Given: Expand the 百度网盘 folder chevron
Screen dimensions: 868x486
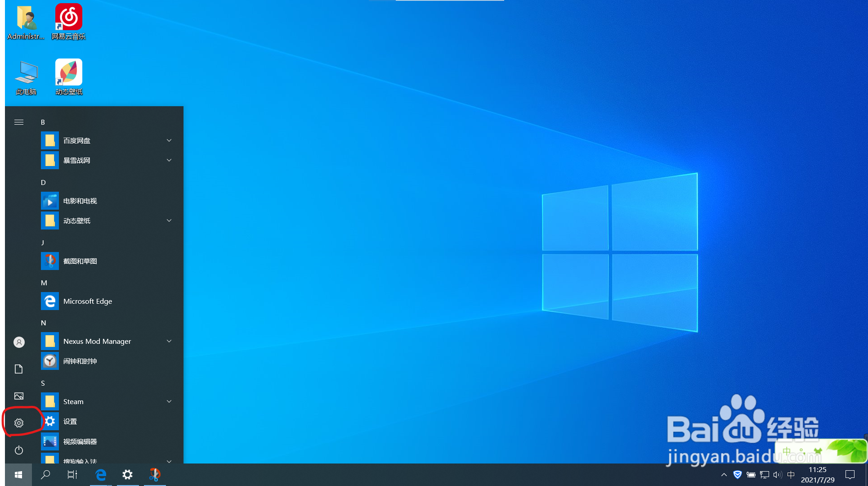Looking at the screenshot, I should point(169,140).
